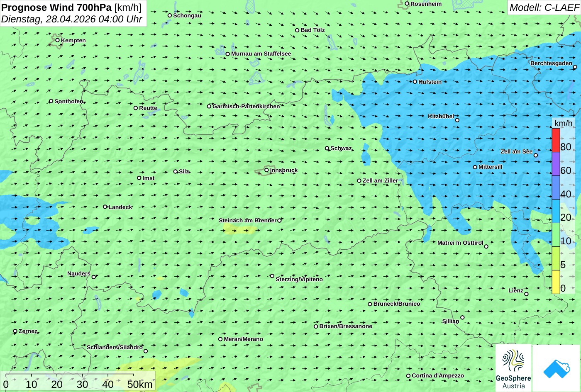Screen dimensions: 581x392
Task: Select the 'Sonthofen' label
Action: pos(69,101)
